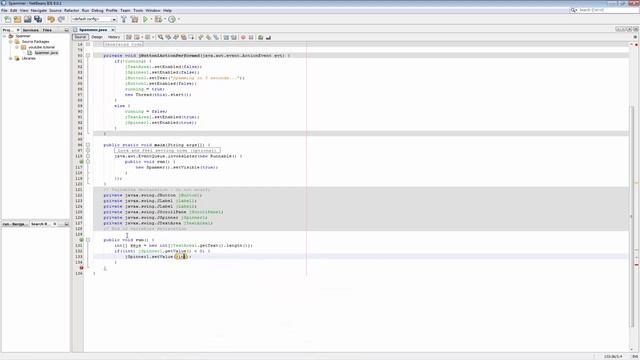The image size is (640, 360).
Task: Switch to the Design view button
Action: click(97, 37)
